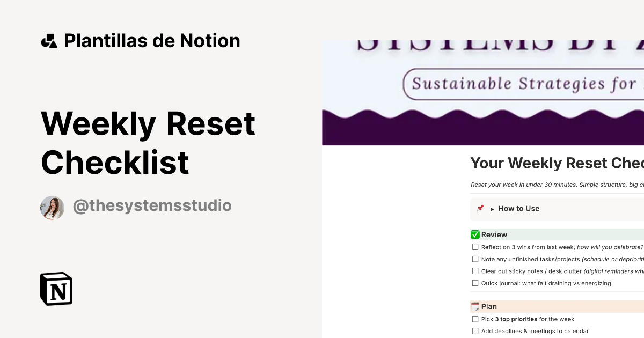Click the Sustainable Strategies tagline graphic
This screenshot has height=338, width=644.
[x=523, y=83]
